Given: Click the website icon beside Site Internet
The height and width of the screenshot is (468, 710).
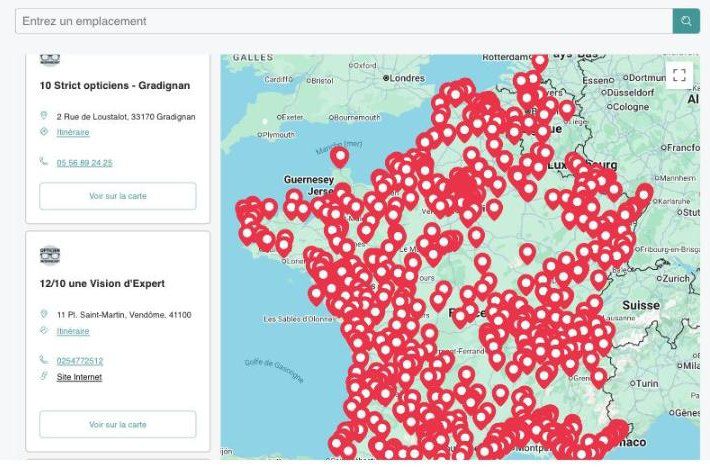Looking at the screenshot, I should coord(44,376).
